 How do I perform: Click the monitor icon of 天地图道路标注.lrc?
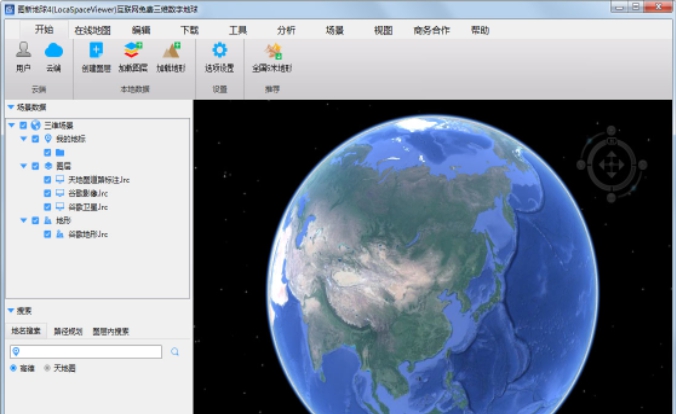[x=60, y=179]
